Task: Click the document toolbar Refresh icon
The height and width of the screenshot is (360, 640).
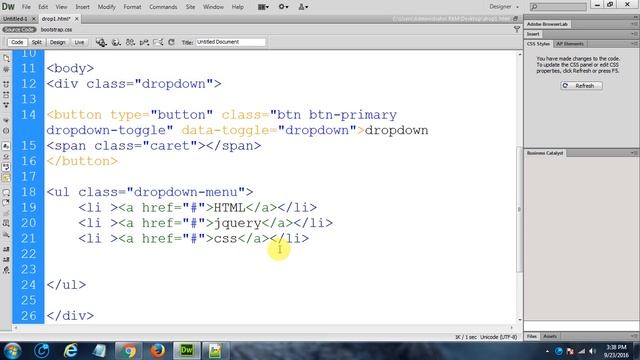Action: click(x=171, y=42)
